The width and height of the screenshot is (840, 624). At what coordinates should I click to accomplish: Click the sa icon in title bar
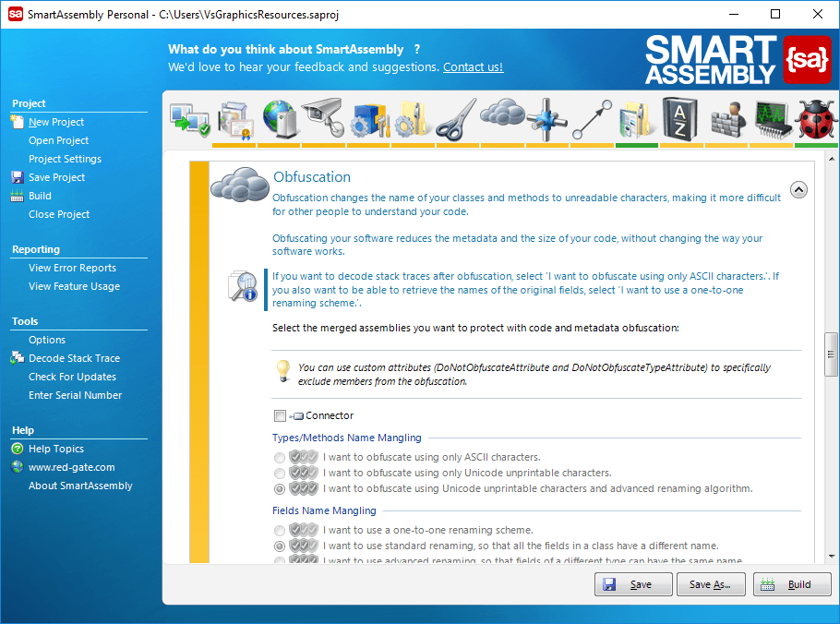pos(16,14)
